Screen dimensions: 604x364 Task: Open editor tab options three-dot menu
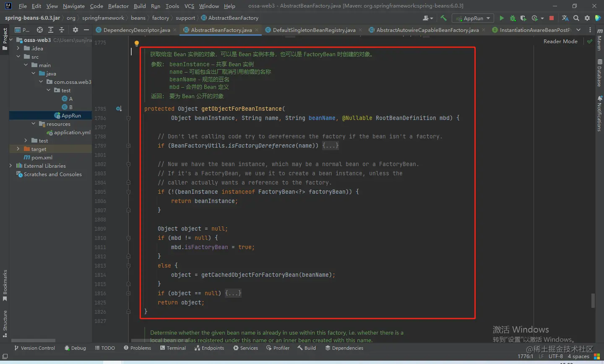click(590, 30)
